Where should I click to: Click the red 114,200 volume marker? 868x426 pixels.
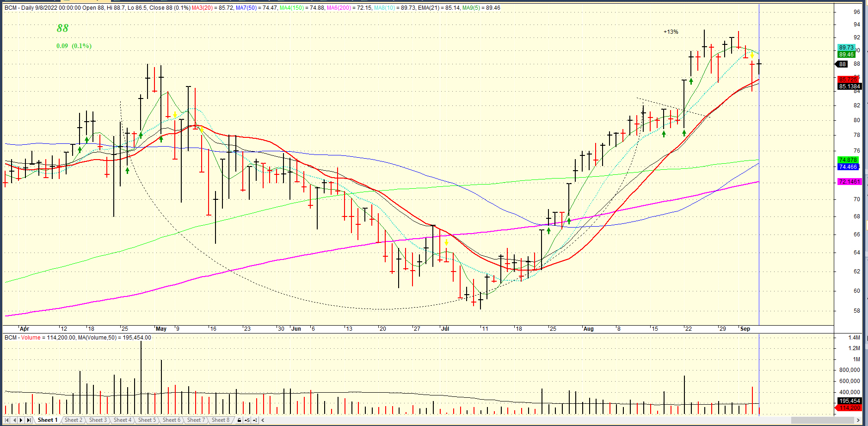pos(850,407)
